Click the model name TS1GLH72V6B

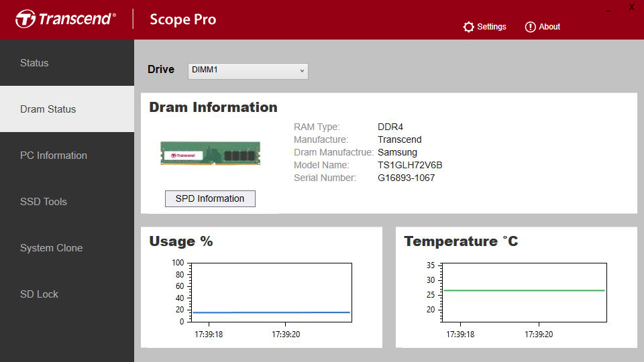[x=410, y=165]
